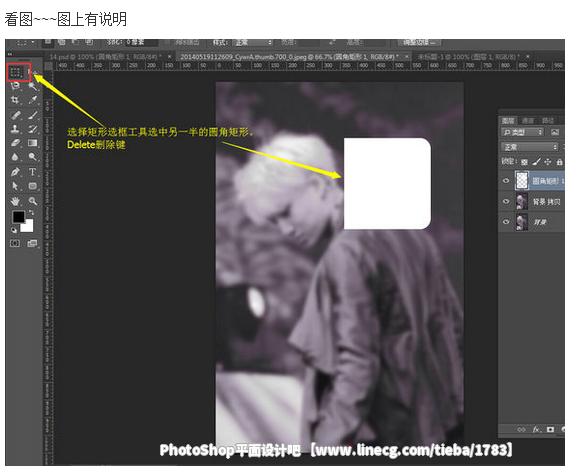Click the black foreground color swatch
The height and width of the screenshot is (469, 568).
[18, 217]
